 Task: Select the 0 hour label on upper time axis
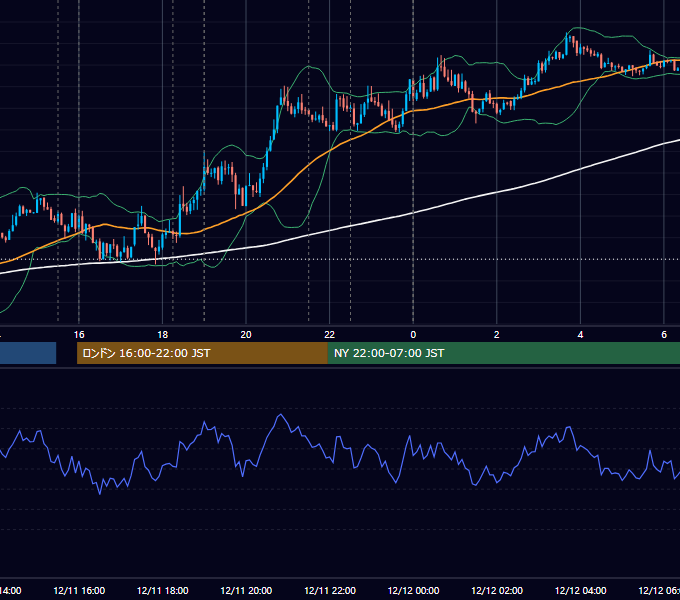(413, 335)
